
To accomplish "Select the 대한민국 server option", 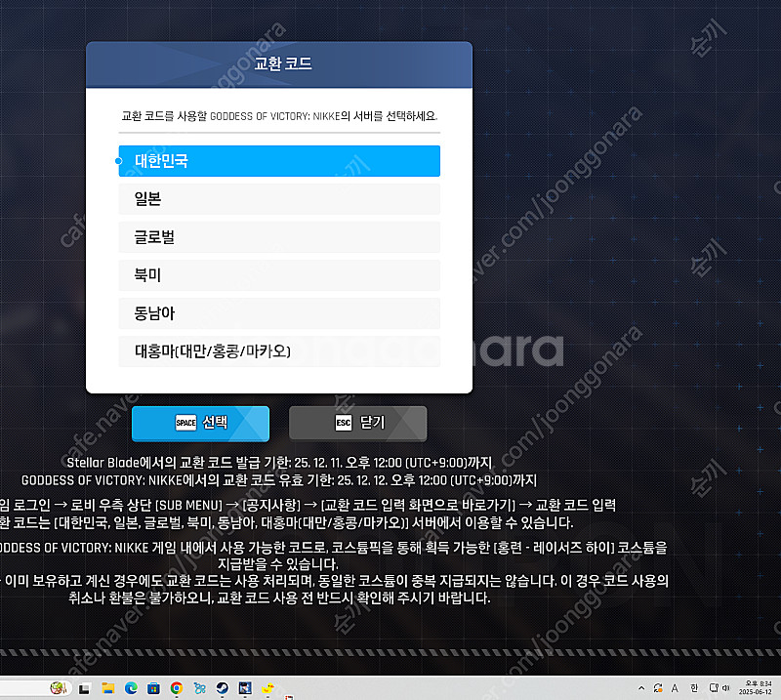I will 279,161.
